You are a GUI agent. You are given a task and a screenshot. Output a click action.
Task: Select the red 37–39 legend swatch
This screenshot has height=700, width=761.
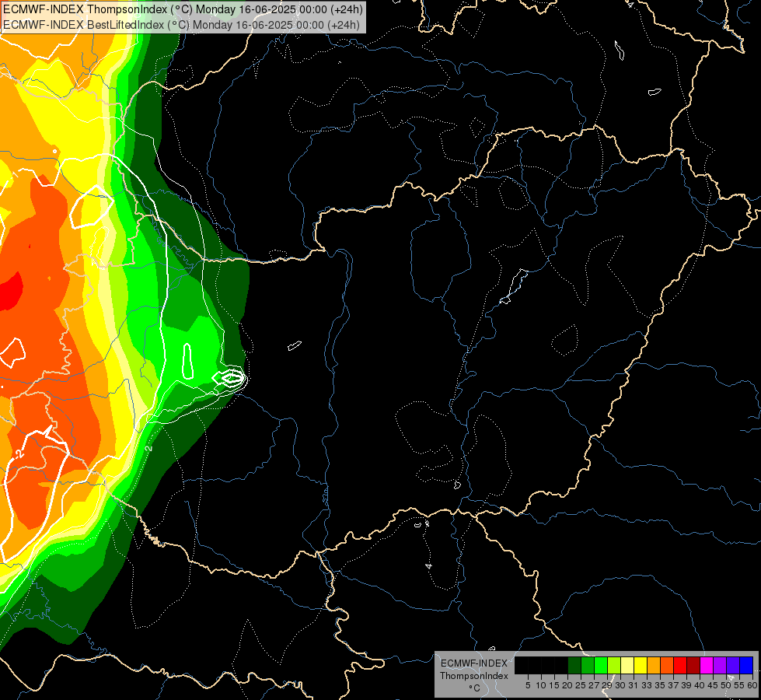point(680,665)
